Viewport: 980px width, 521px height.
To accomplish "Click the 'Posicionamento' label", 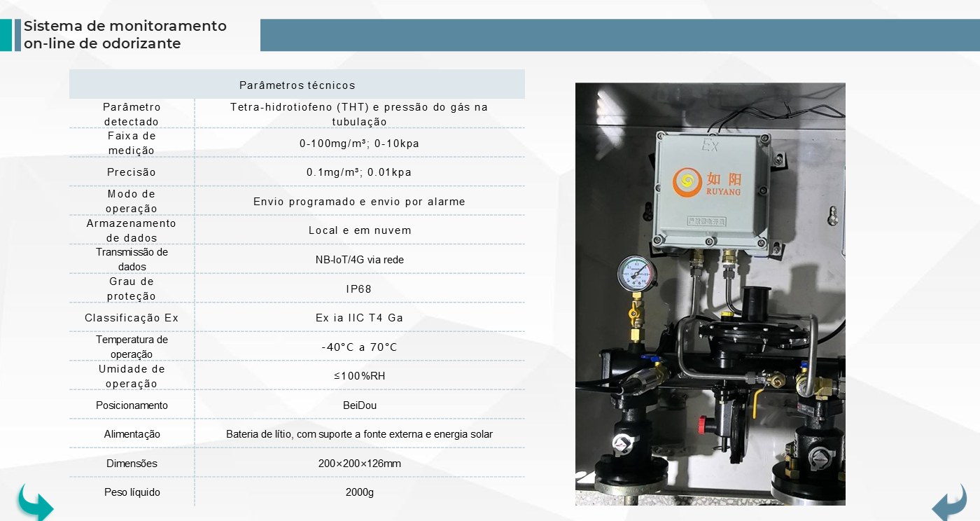I will click(132, 405).
